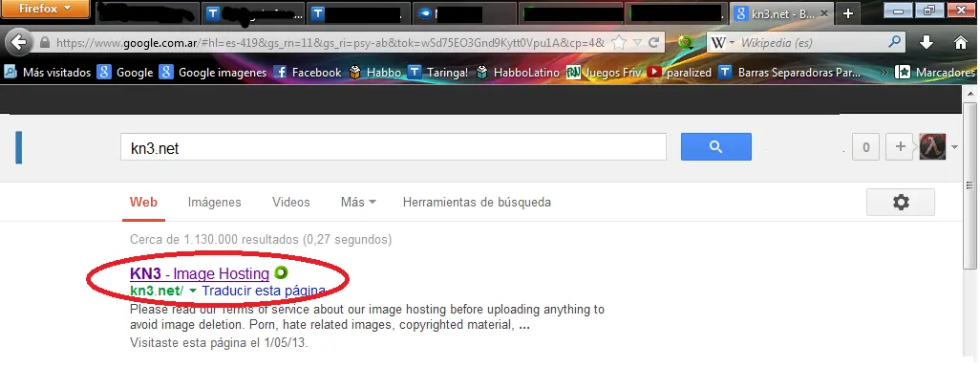Open the Google imagenes bookmark
Image resolution: width=980 pixels, height=368 pixels.
point(212,73)
